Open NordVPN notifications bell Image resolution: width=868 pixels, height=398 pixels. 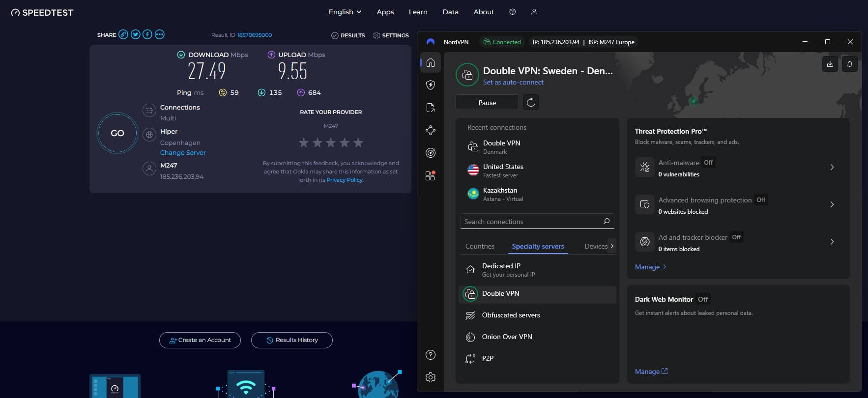pos(850,64)
